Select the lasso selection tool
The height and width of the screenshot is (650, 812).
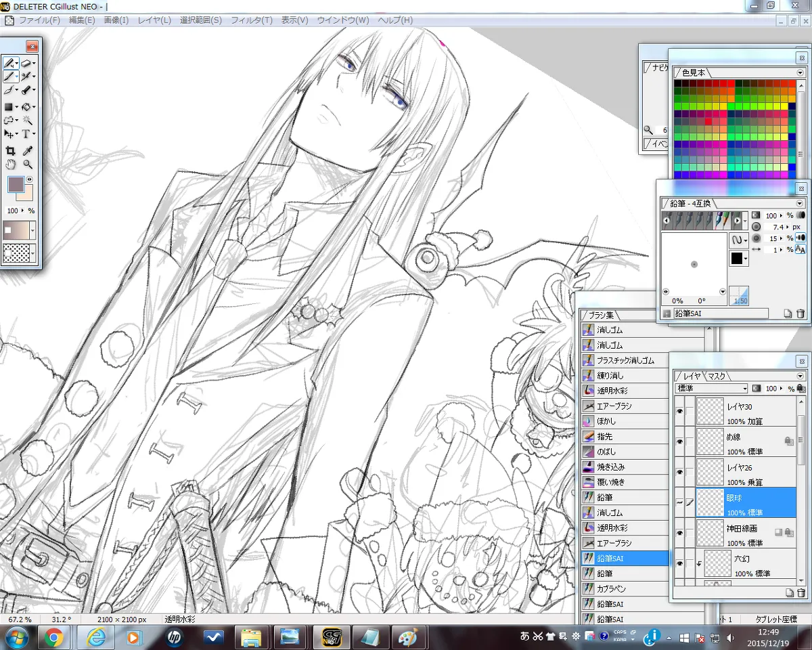(9, 121)
